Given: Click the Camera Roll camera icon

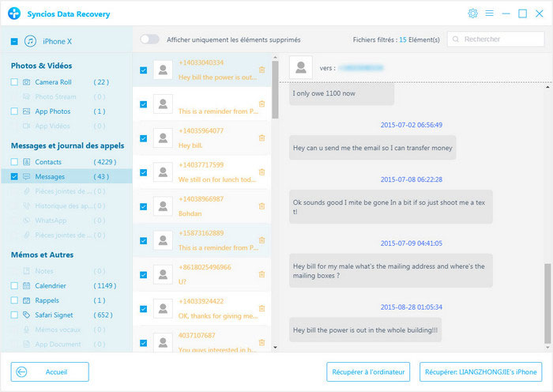Looking at the screenshot, I should 27,82.
